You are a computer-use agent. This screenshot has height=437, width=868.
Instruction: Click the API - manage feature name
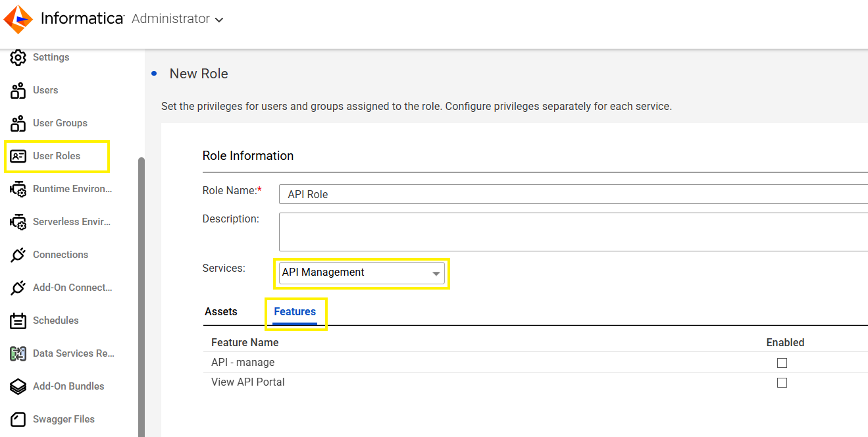pos(243,362)
